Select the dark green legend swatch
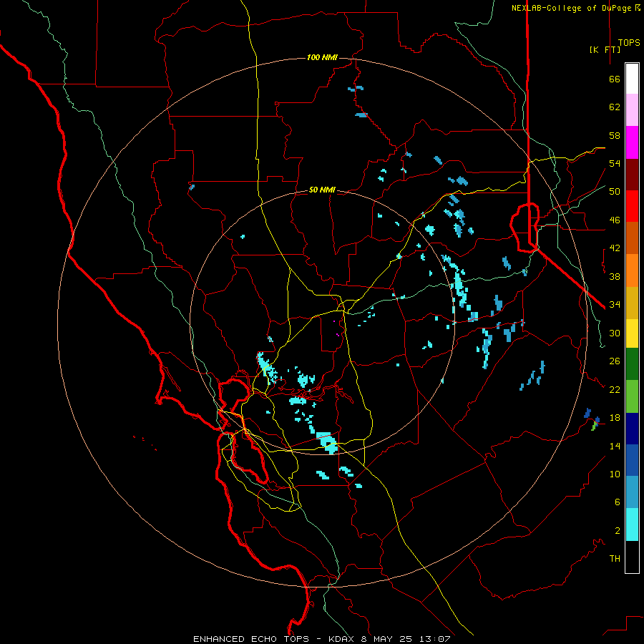Image resolution: width=644 pixels, height=644 pixels. tap(632, 364)
